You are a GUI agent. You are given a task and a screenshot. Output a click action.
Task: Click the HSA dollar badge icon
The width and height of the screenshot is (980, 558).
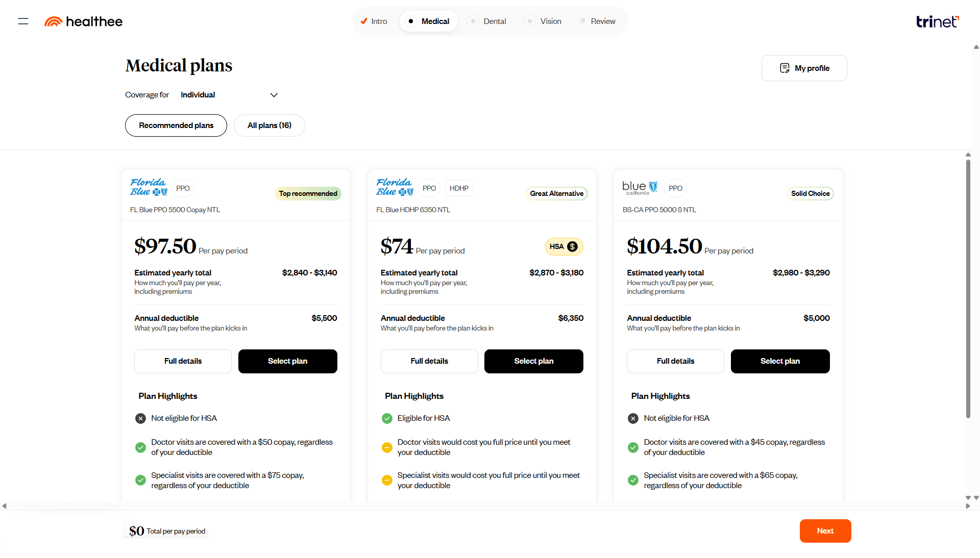572,247
